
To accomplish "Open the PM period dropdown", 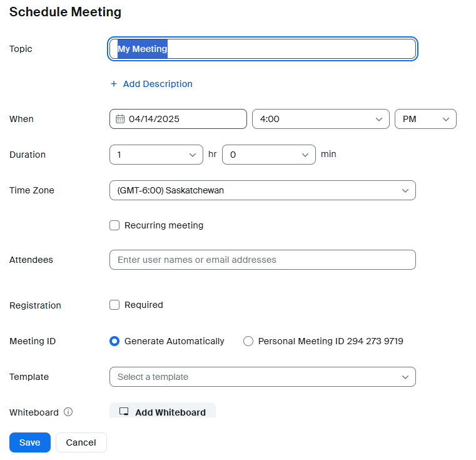I will pos(425,119).
